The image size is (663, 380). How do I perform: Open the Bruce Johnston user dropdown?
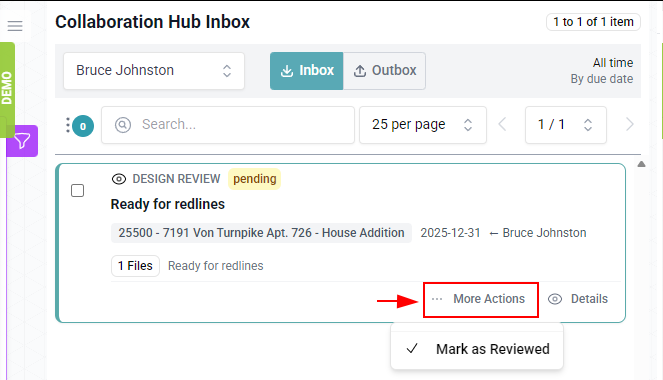click(x=154, y=71)
